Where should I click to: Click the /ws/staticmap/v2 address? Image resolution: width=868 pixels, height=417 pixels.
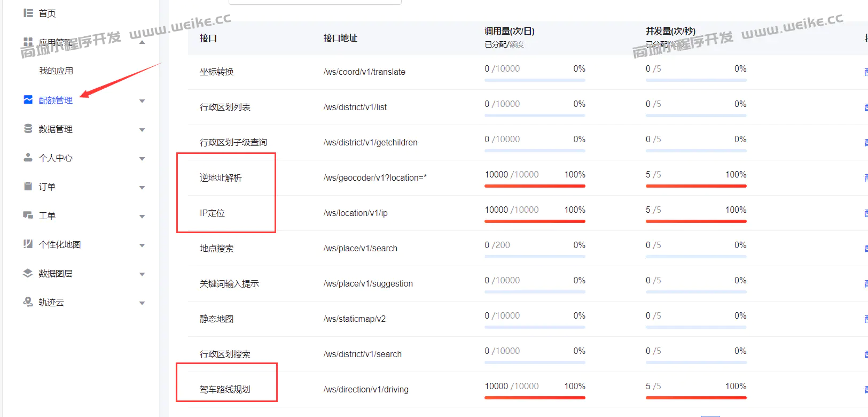[x=355, y=319]
